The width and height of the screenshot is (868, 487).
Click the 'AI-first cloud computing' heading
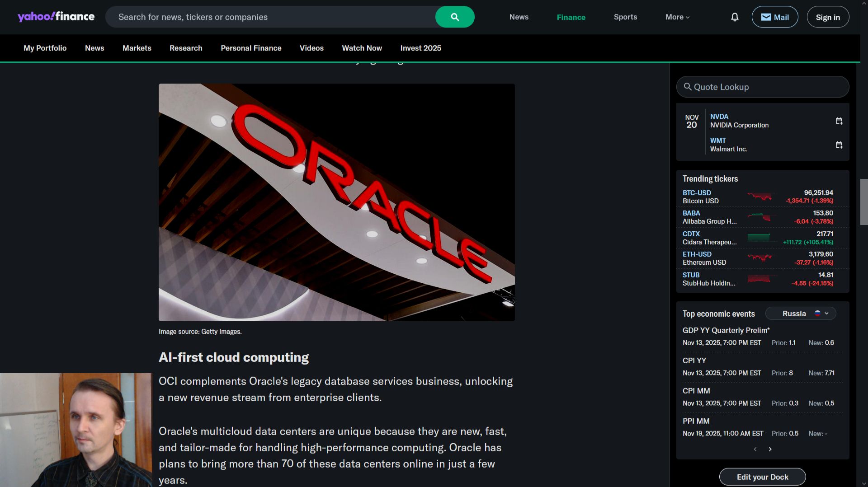234,357
